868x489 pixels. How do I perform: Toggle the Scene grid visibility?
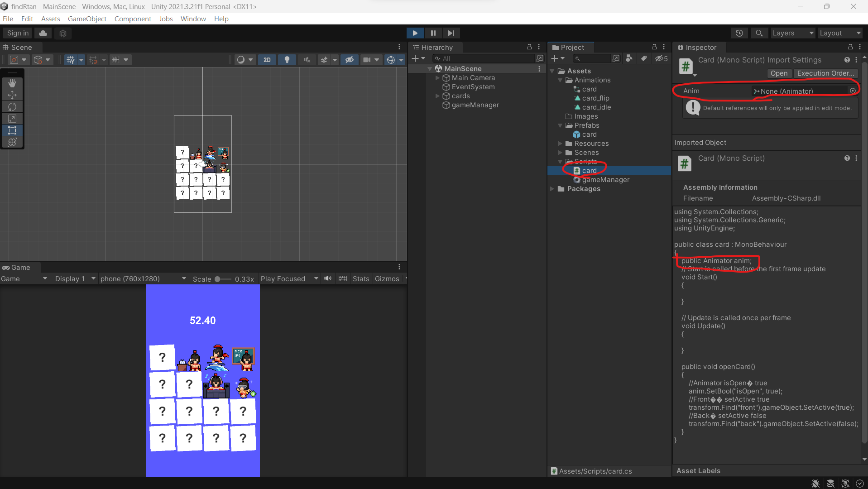[x=70, y=60]
